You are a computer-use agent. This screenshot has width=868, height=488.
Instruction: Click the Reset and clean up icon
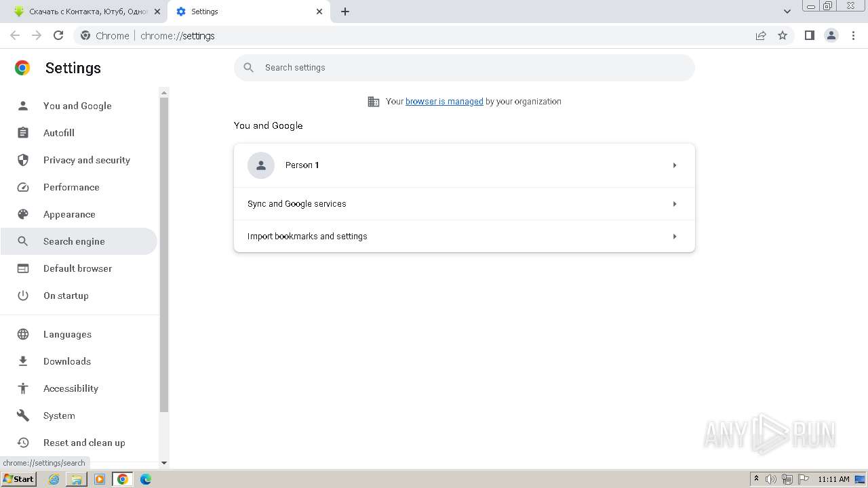(23, 443)
